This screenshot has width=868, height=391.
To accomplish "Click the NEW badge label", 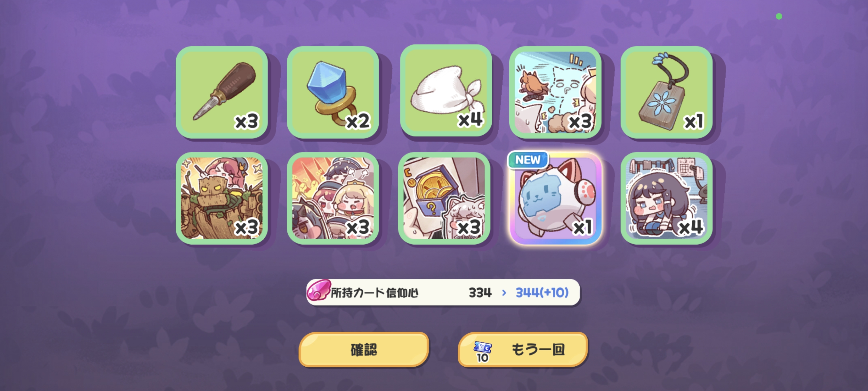I will (x=528, y=160).
